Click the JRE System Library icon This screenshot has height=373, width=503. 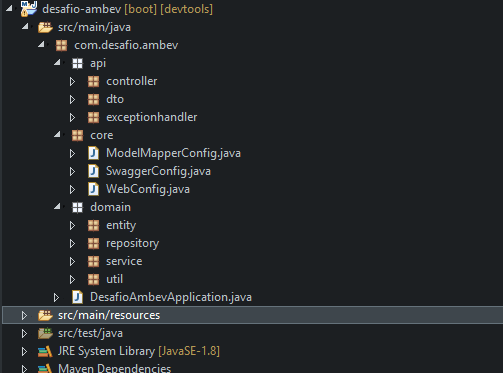point(45,351)
